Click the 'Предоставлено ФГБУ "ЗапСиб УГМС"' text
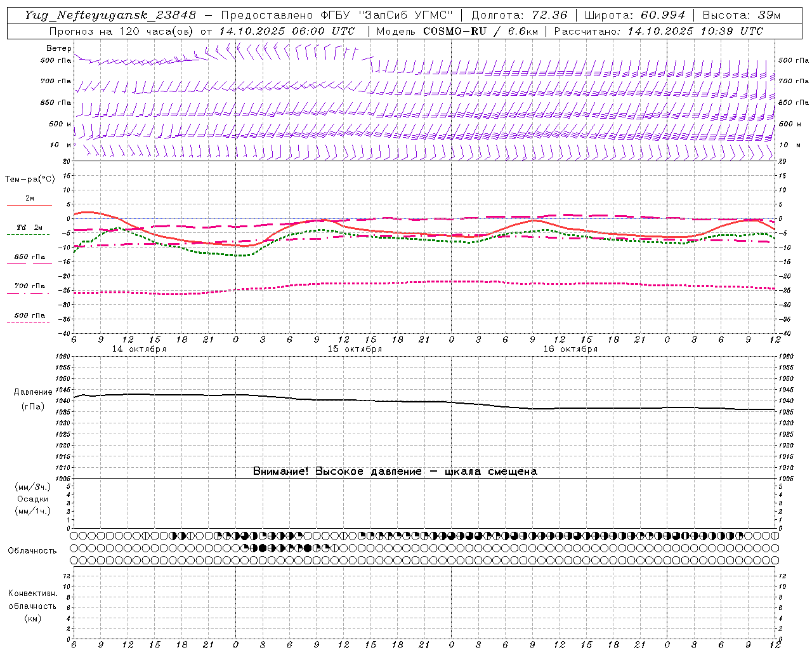Viewport: 812px width, 650px height. pos(337,15)
